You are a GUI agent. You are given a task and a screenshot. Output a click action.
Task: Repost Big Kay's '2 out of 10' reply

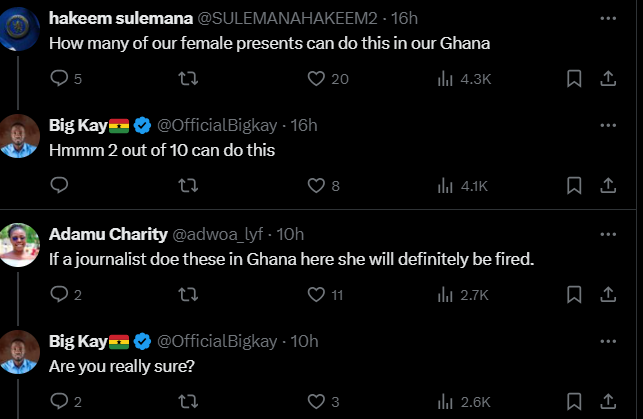click(x=186, y=185)
